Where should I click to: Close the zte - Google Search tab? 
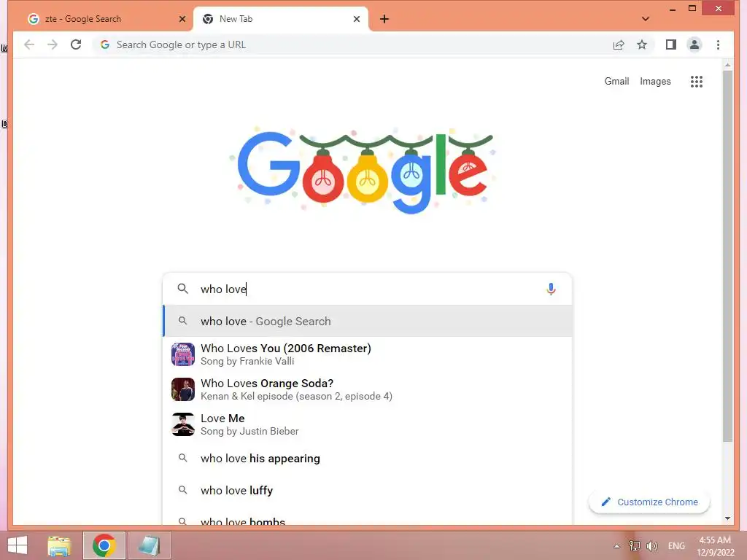pos(182,19)
